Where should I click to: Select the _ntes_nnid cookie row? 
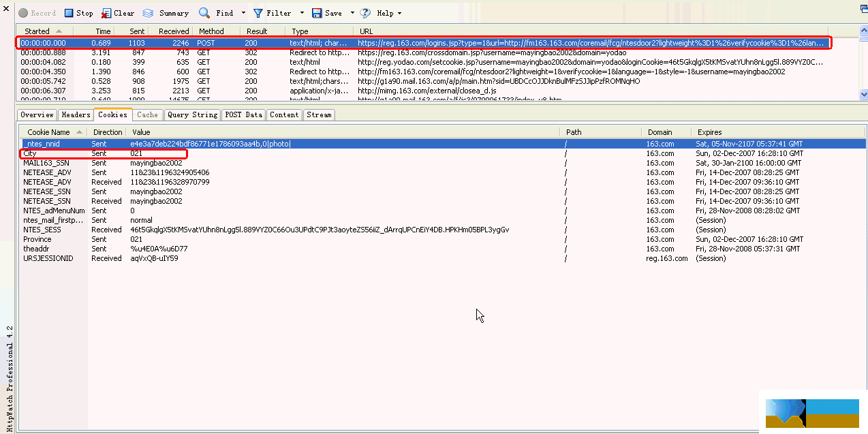pyautogui.click(x=443, y=144)
